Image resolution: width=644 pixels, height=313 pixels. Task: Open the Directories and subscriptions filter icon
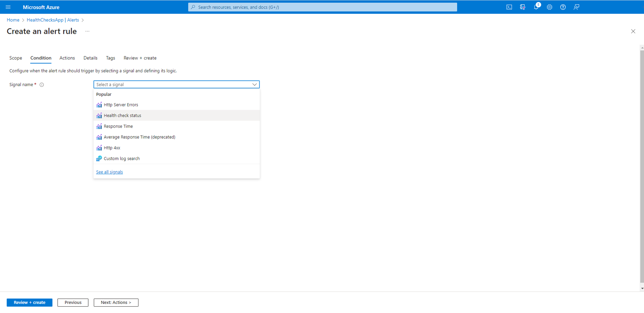pyautogui.click(x=523, y=7)
